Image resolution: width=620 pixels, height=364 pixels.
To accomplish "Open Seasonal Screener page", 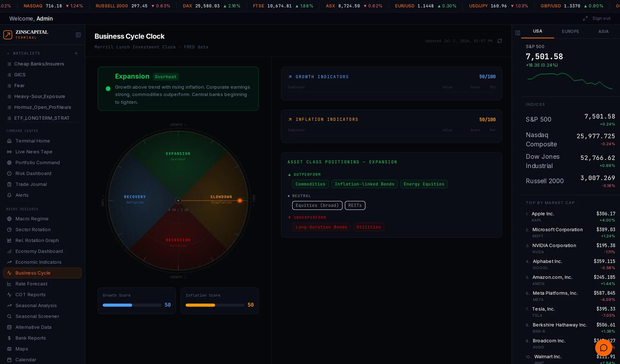I will [42, 316].
